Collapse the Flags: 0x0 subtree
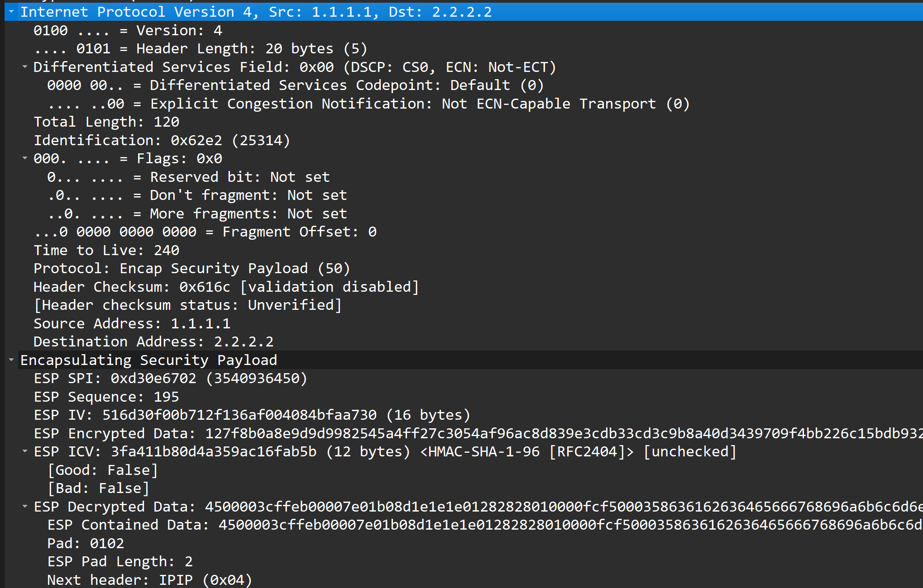Viewport: 923px width, 588px height. click(x=25, y=158)
